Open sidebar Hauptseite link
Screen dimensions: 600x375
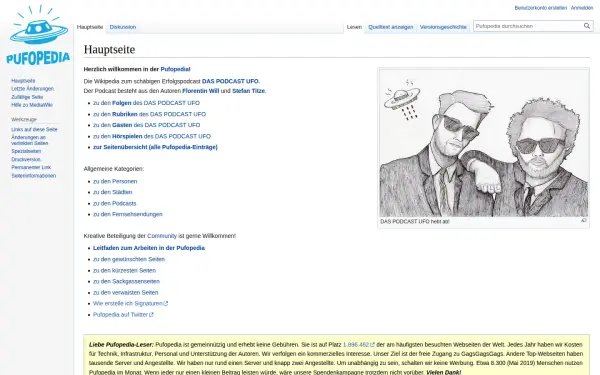(x=23, y=81)
